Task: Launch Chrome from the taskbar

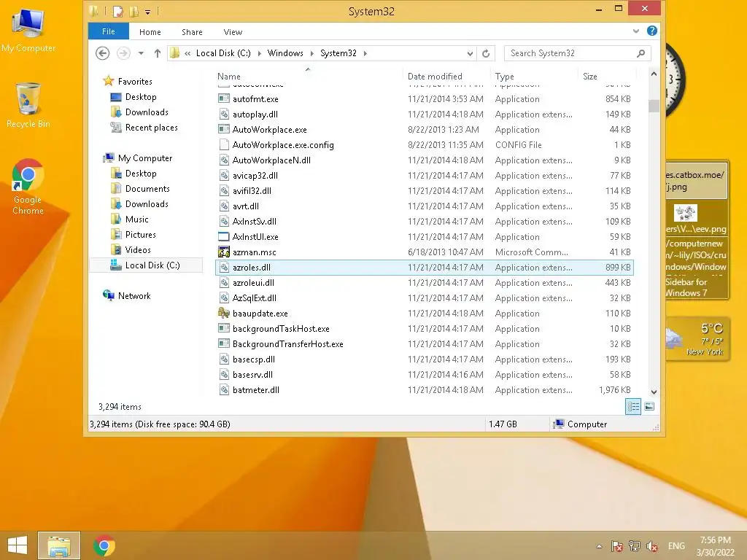Action: pyautogui.click(x=104, y=545)
